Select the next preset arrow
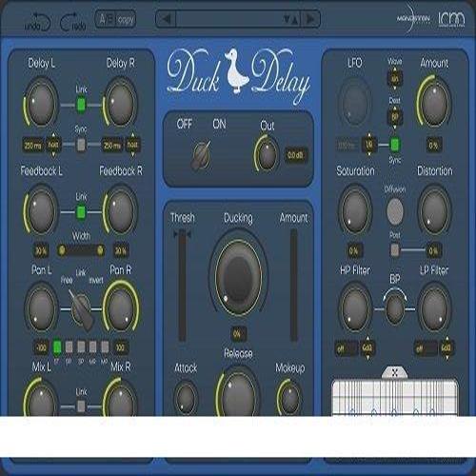 point(310,19)
